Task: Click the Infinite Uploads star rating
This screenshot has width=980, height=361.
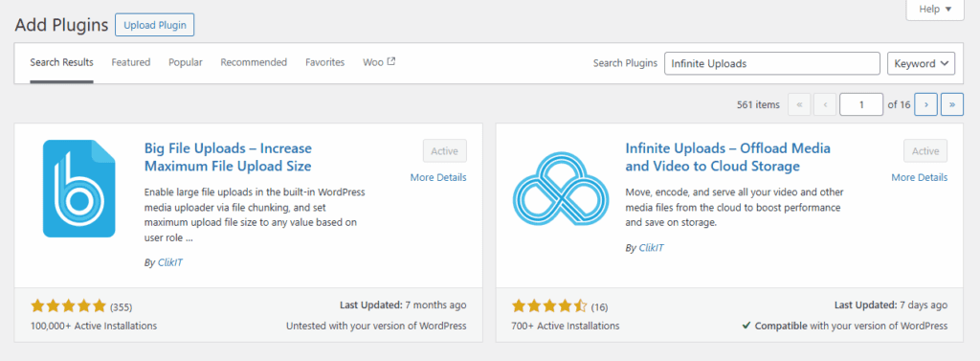Action: coord(549,306)
